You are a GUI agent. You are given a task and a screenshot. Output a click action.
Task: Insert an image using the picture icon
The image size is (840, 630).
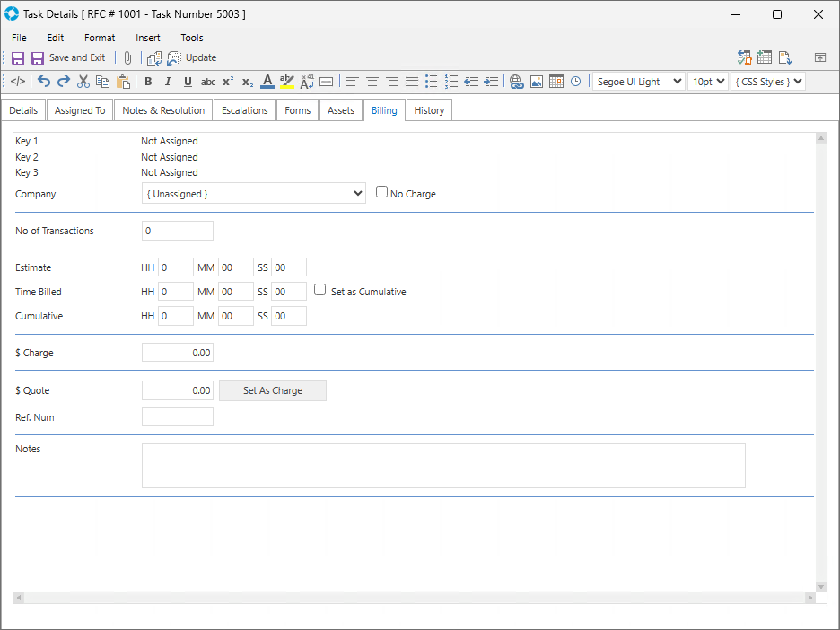(x=537, y=82)
